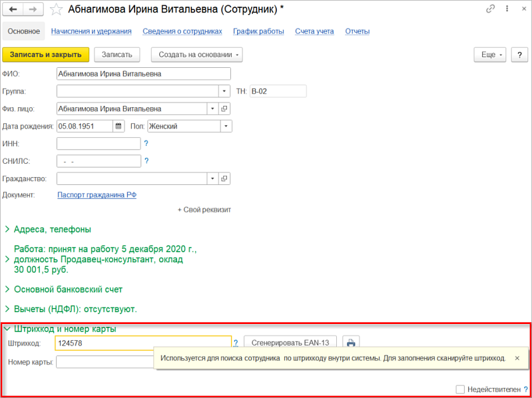532x398 pixels.
Task: Click the back navigation arrow
Action: (13, 9)
